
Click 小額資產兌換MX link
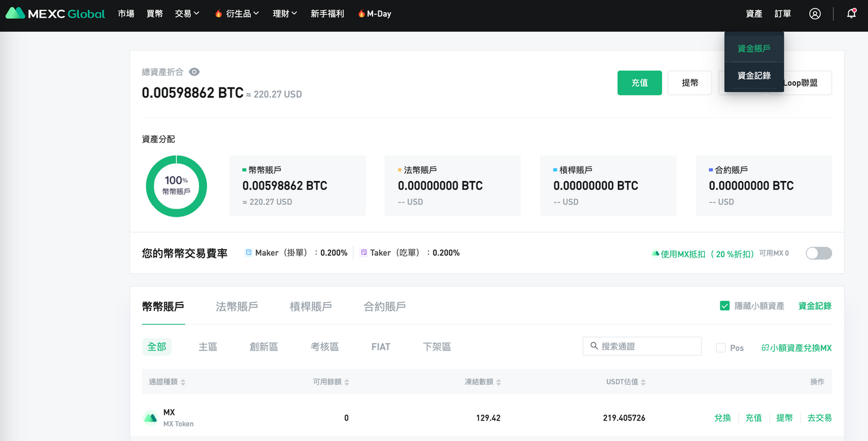797,348
